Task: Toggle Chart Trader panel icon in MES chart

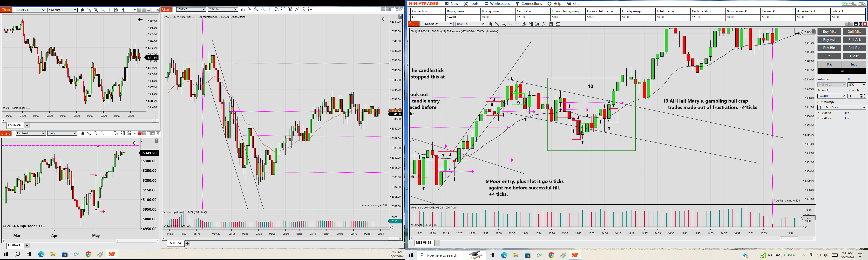Action: click(530, 24)
